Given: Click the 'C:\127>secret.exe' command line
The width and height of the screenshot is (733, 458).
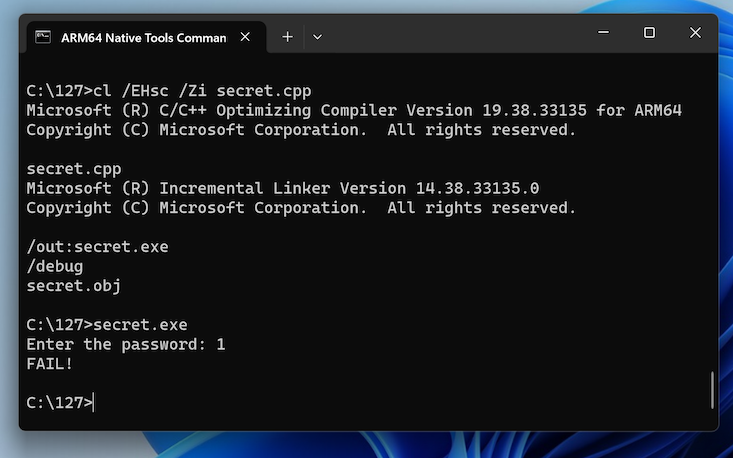Looking at the screenshot, I should [107, 325].
